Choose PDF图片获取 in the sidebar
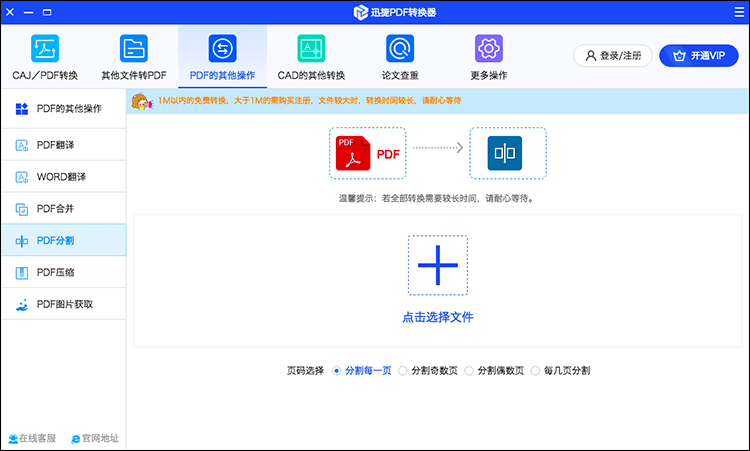750x451 pixels. pos(64,305)
